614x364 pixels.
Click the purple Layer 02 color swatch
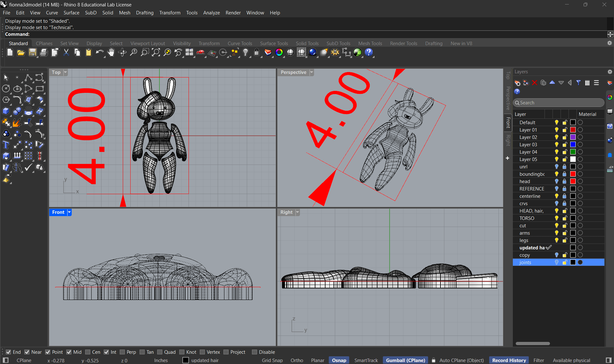tap(573, 137)
